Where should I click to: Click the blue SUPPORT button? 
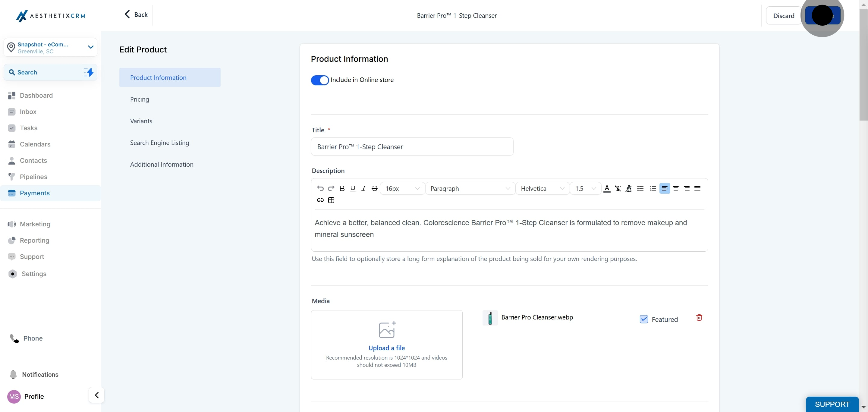click(832, 404)
